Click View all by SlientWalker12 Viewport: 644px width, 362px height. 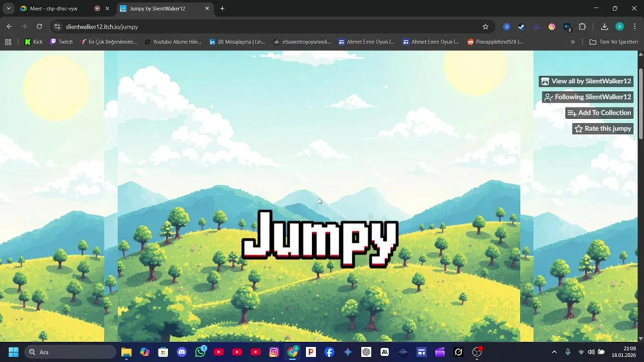pyautogui.click(x=586, y=81)
